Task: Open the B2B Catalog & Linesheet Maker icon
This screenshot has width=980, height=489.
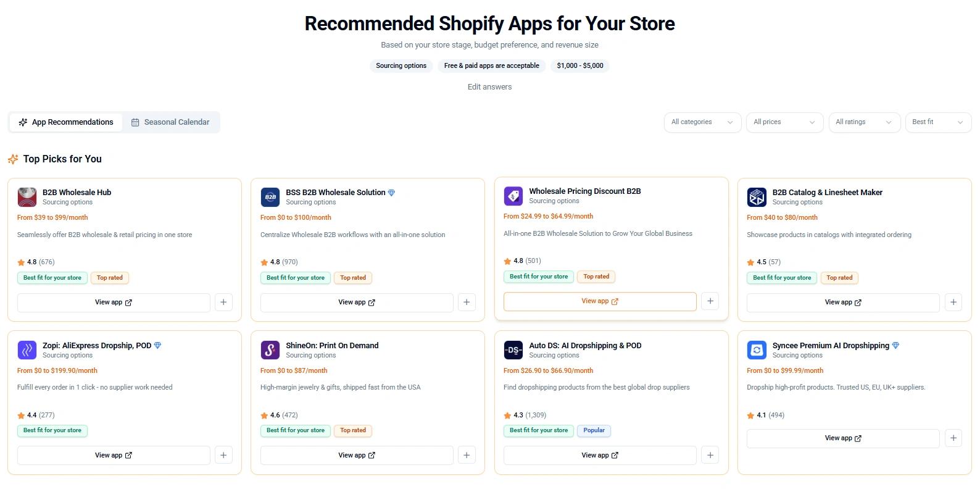Action: (757, 197)
